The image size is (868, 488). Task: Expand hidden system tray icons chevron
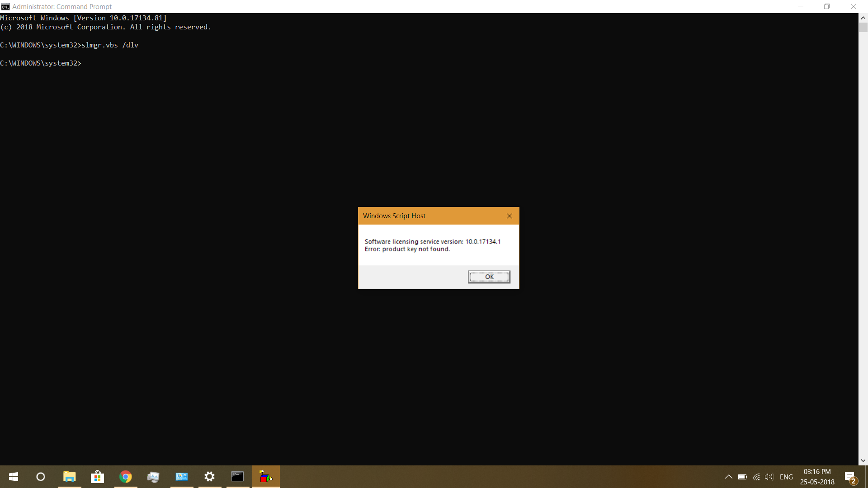click(x=728, y=477)
